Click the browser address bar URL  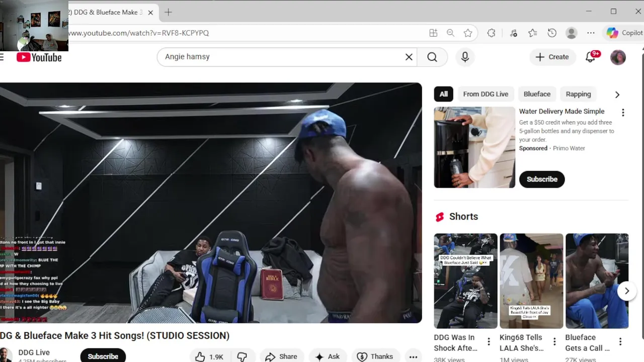pos(138,33)
